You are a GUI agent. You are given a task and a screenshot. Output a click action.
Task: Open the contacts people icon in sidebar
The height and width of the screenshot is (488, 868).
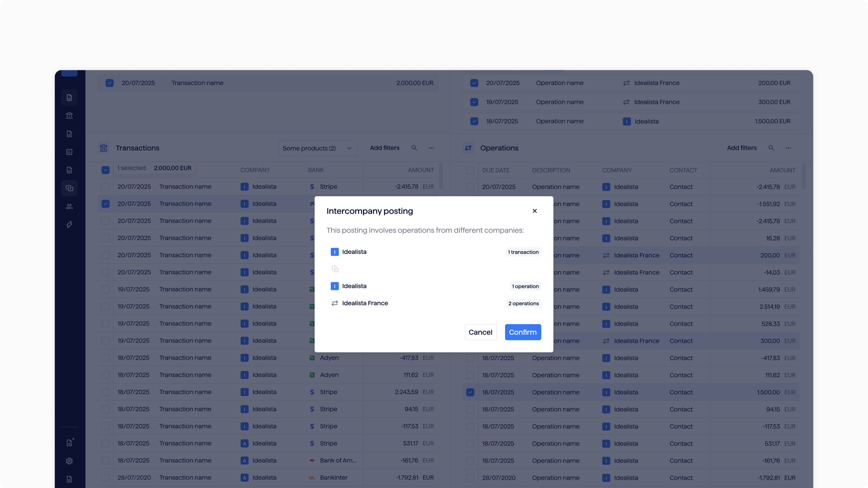click(x=69, y=206)
